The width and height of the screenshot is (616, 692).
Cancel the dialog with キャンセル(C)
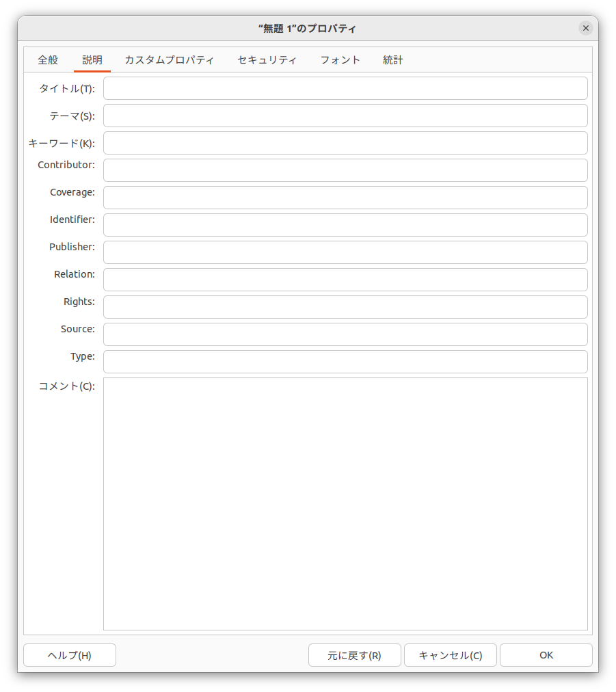coord(450,655)
